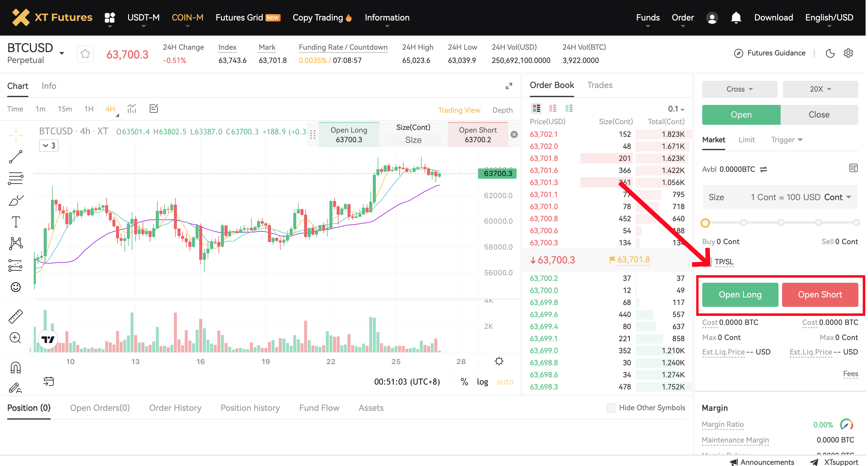Open the Cross margin mode dropdown

pos(740,89)
